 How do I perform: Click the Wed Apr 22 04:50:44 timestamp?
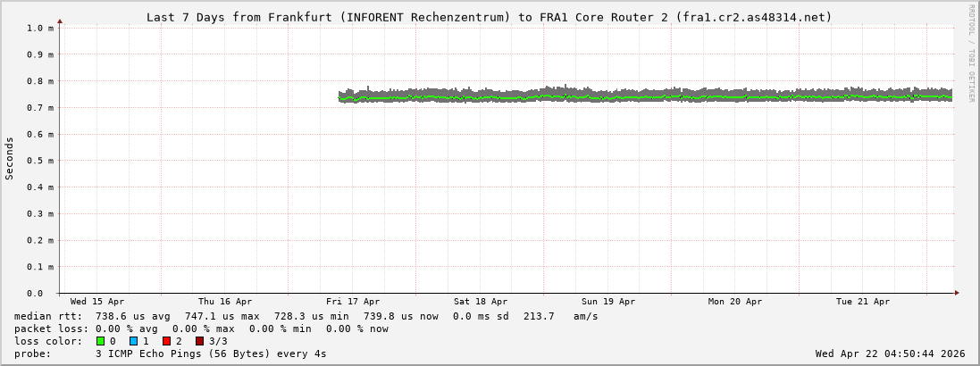(x=890, y=354)
